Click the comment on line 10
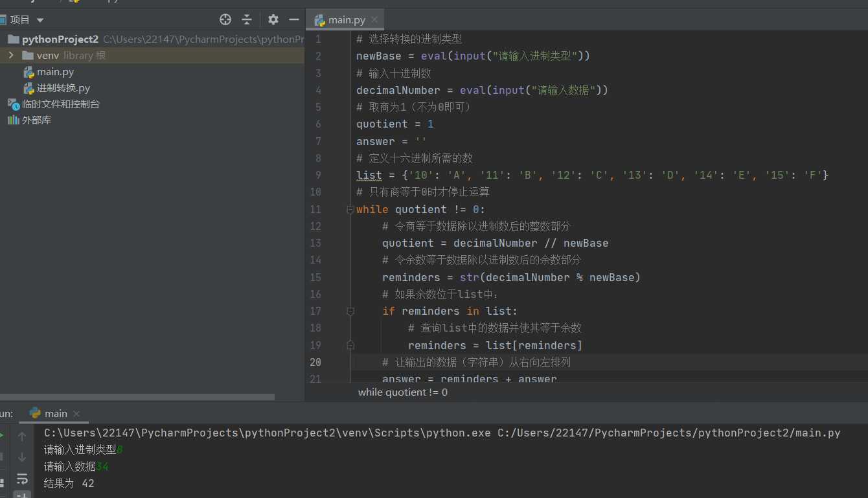Viewport: 868px width, 498px height. pyautogui.click(x=423, y=192)
